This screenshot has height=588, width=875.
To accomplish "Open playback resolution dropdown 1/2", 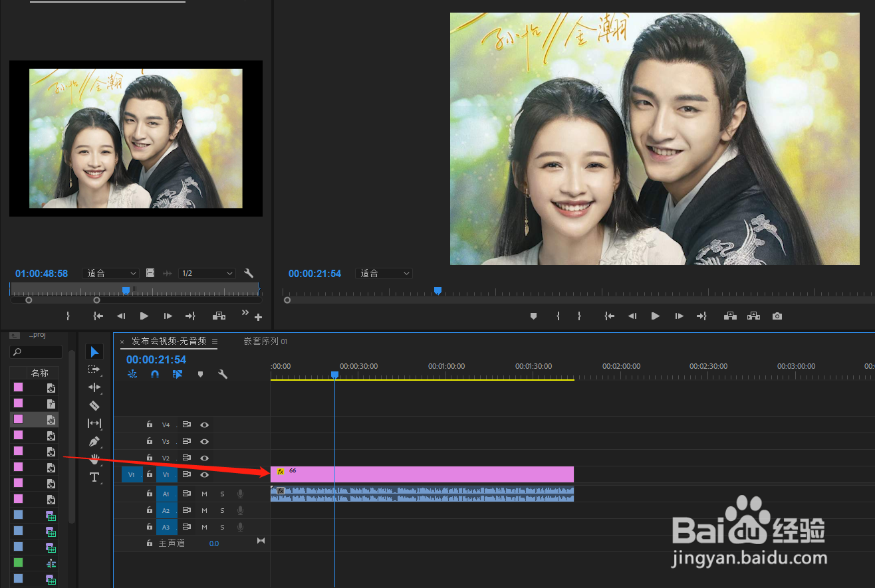I will (x=207, y=273).
